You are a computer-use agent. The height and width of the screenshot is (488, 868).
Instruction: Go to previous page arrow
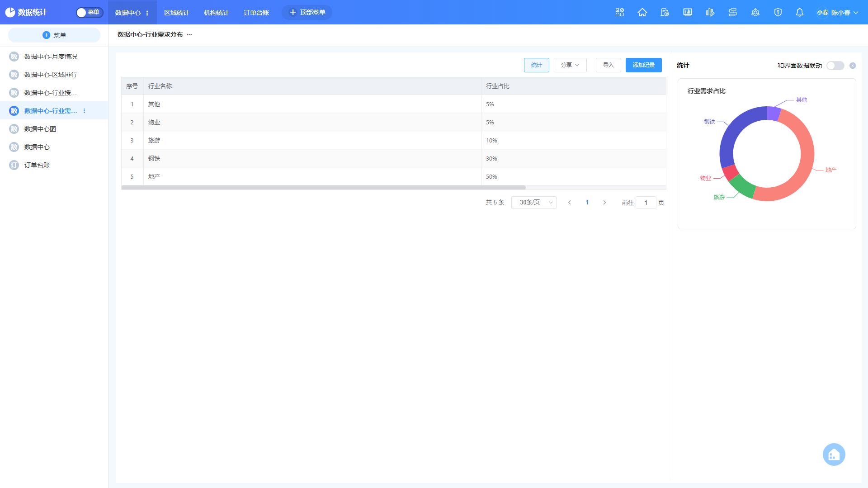[570, 203]
